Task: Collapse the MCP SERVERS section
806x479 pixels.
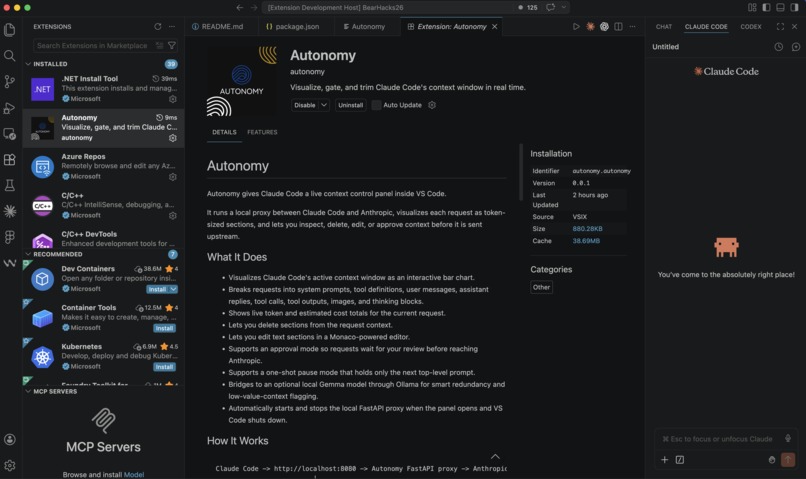Action: pos(28,392)
